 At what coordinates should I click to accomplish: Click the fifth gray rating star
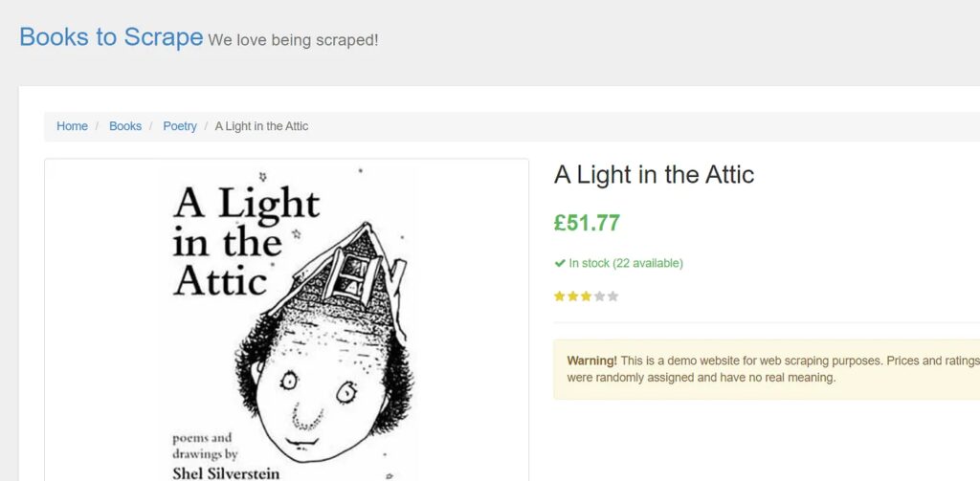(613, 296)
